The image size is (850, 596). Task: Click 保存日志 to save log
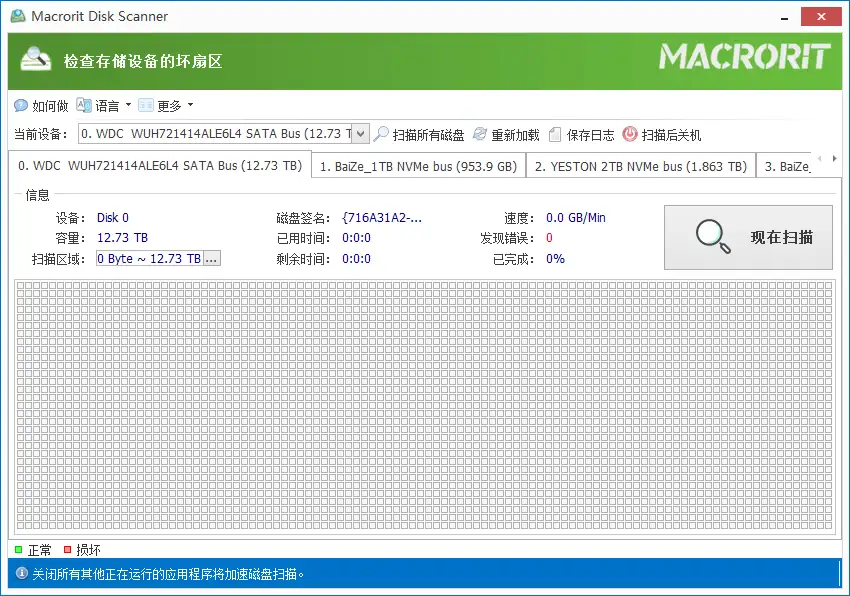581,134
